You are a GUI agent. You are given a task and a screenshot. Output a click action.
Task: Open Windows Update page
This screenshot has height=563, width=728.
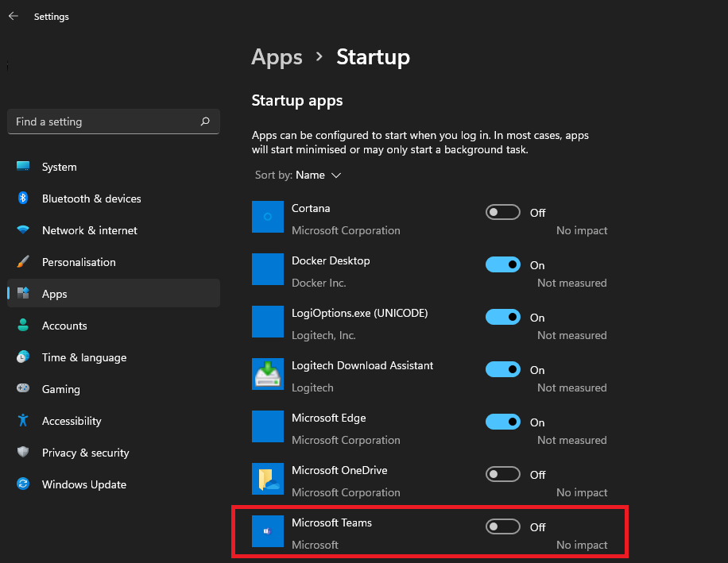[114, 484]
